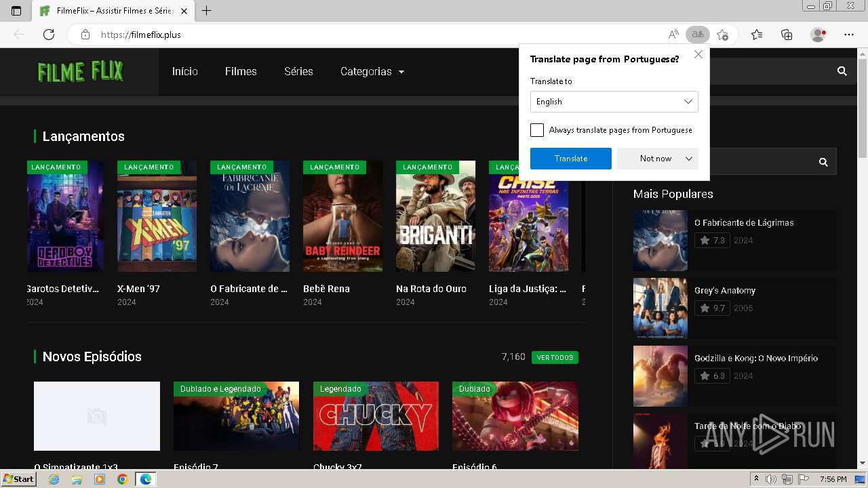Switch to the FilmeFlix tab
The width and height of the screenshot is (868, 488).
[x=113, y=11]
